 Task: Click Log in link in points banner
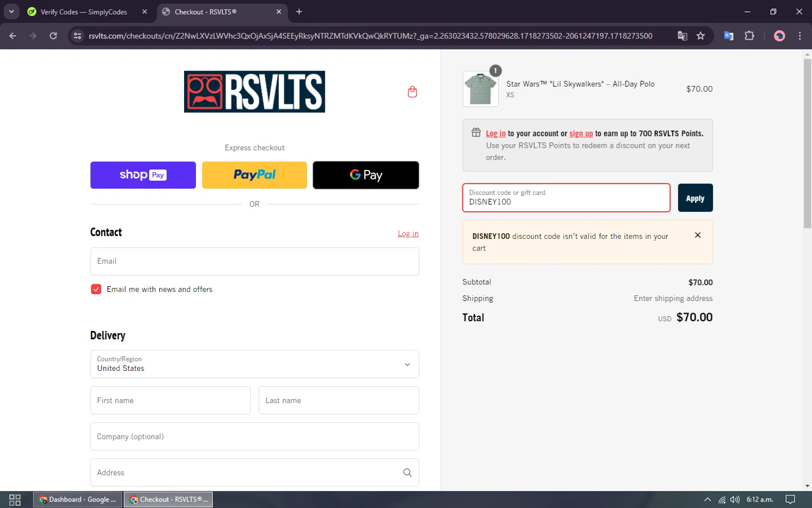[496, 133]
